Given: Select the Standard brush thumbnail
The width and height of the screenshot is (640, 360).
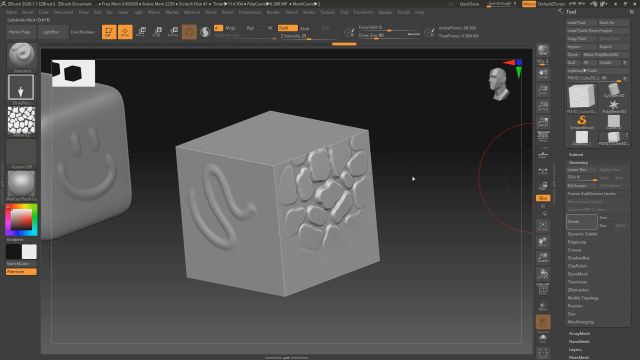Looking at the screenshot, I should [21, 55].
